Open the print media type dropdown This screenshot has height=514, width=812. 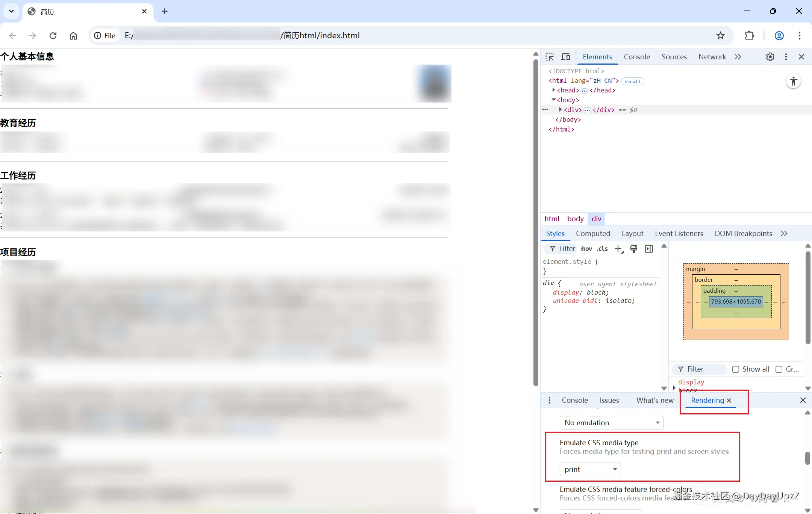tap(590, 469)
